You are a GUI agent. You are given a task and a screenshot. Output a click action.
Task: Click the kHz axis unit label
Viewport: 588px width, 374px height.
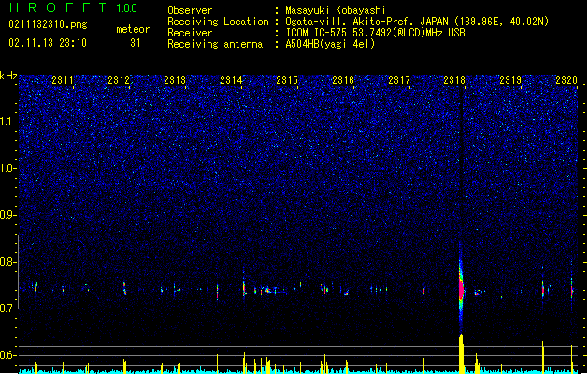click(x=8, y=76)
